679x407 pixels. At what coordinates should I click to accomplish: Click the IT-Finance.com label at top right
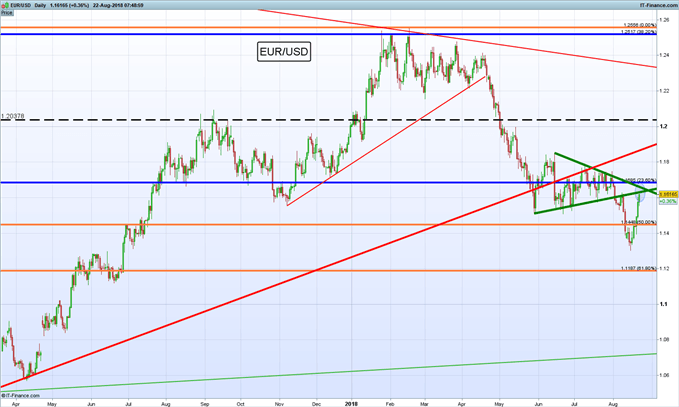tap(659, 5)
